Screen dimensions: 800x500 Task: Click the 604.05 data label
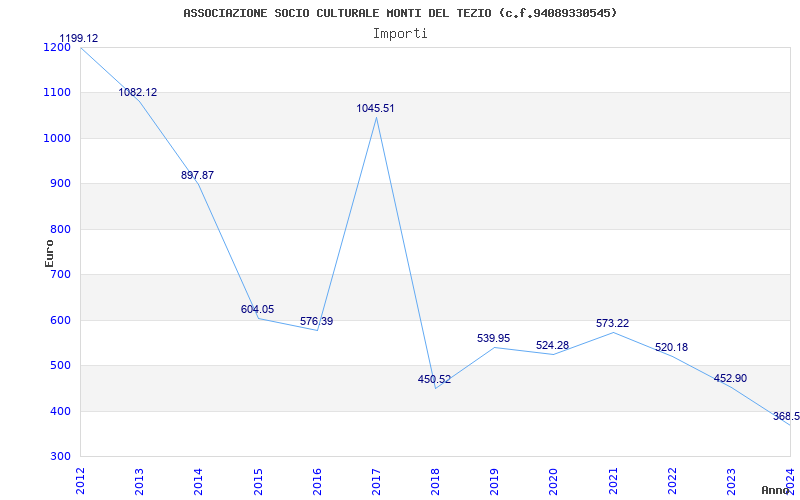point(257,309)
